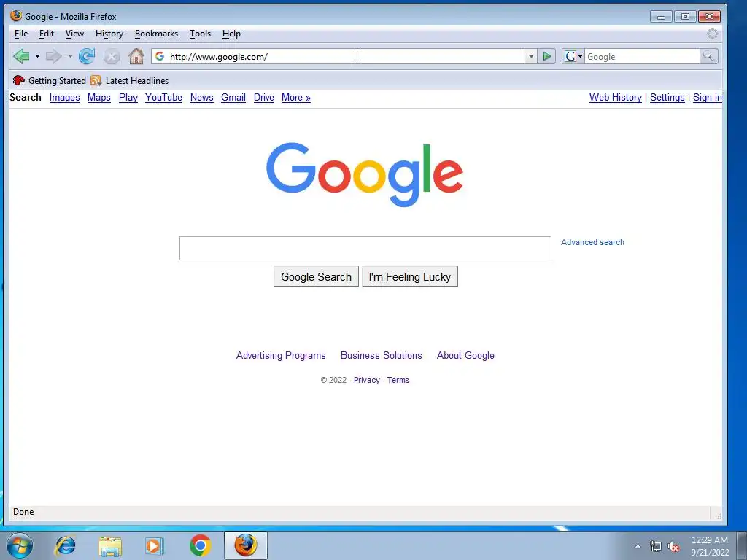Screen dimensions: 747x560
Task: Launch Windows Media Player from the taskbar
Action: (154, 545)
